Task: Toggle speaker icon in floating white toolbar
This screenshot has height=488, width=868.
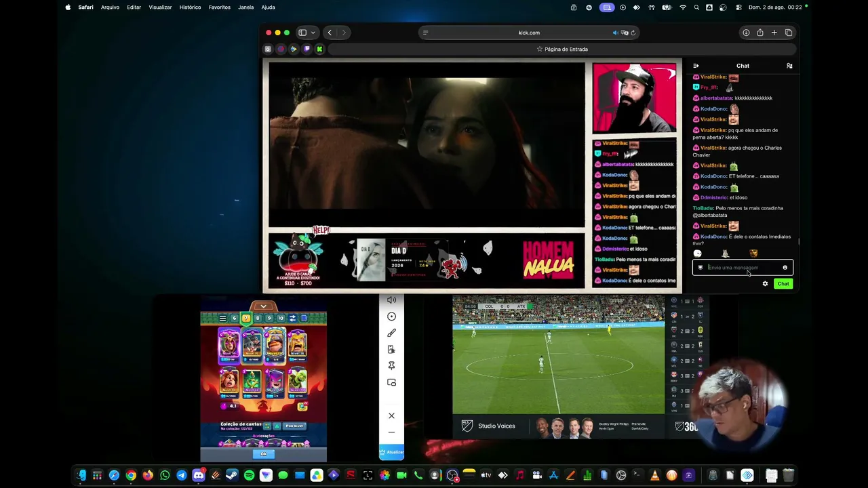Action: click(x=391, y=300)
